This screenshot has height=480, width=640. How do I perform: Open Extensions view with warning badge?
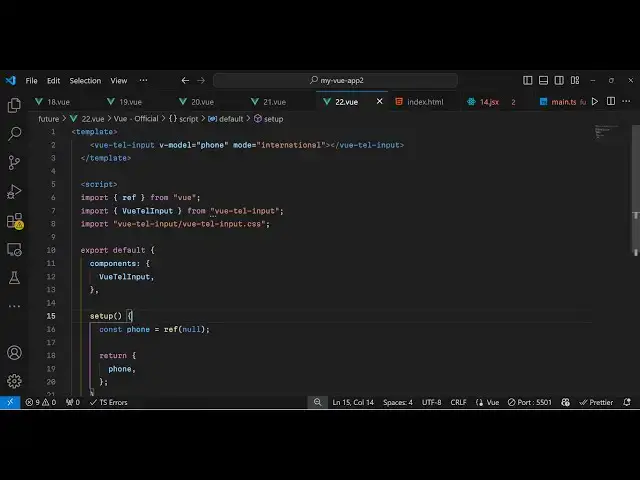15,221
